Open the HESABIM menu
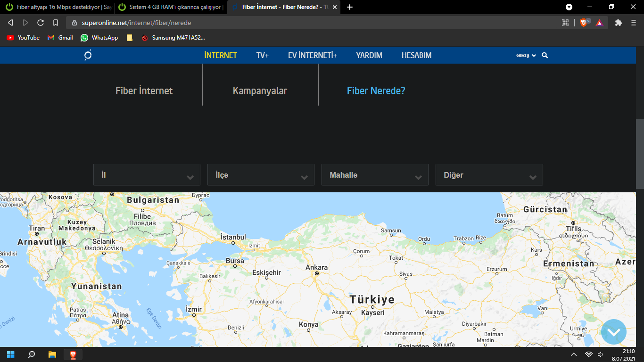644x362 pixels. coord(416,55)
